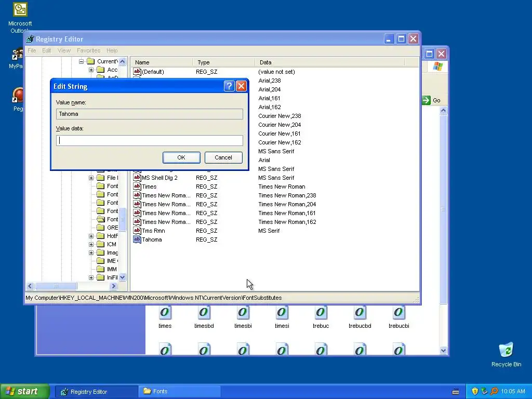Viewport: 532px width, 399px height.
Task: Click the Type column header
Action: (223, 62)
